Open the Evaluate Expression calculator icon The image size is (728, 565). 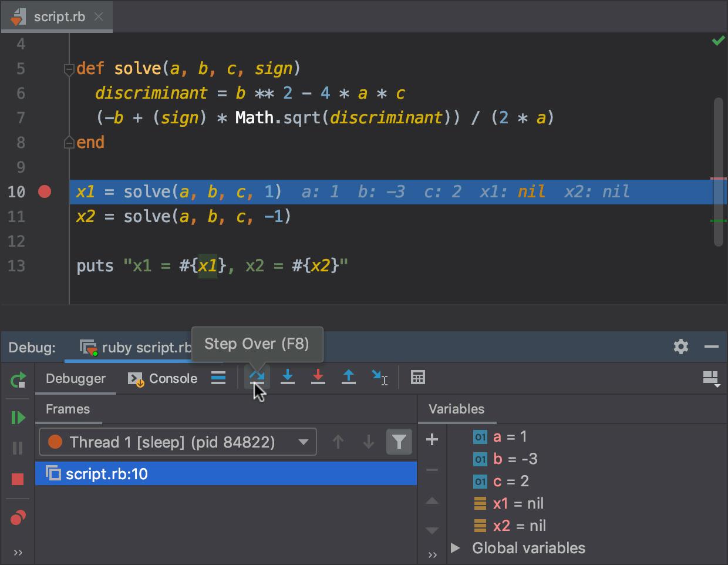[418, 378]
